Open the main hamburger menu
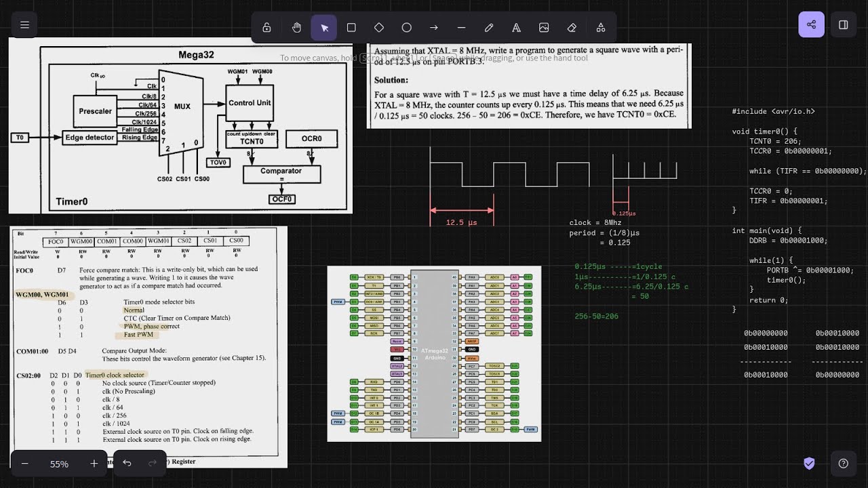 (24, 25)
